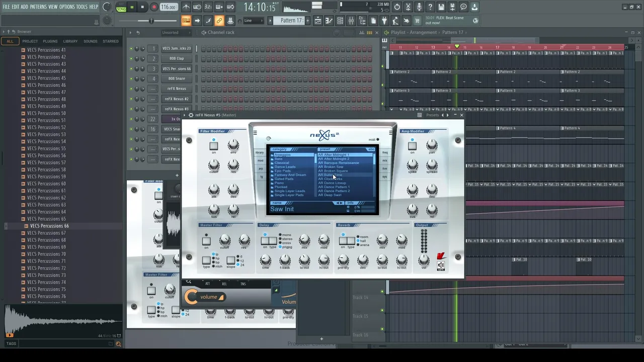The height and width of the screenshot is (362, 644).
Task: Switch browser to PLUGINS tab
Action: (50, 41)
